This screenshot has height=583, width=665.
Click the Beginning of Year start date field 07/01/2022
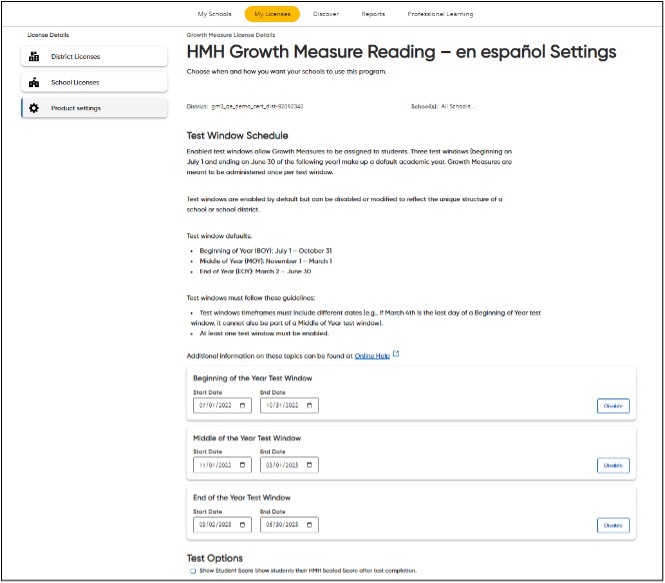(x=222, y=405)
